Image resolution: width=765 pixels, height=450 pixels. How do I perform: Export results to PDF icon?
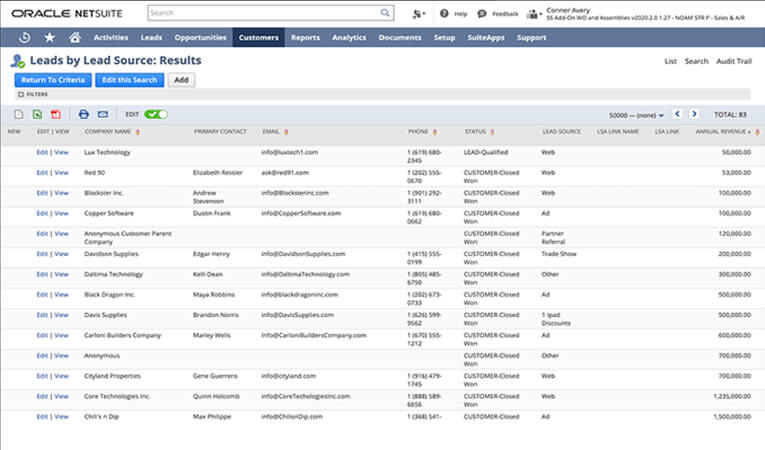point(56,114)
